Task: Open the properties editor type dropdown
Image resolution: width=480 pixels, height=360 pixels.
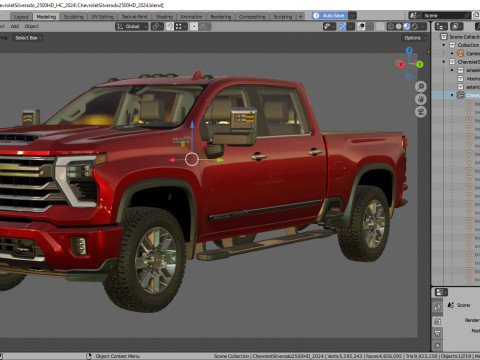Action: [441, 292]
